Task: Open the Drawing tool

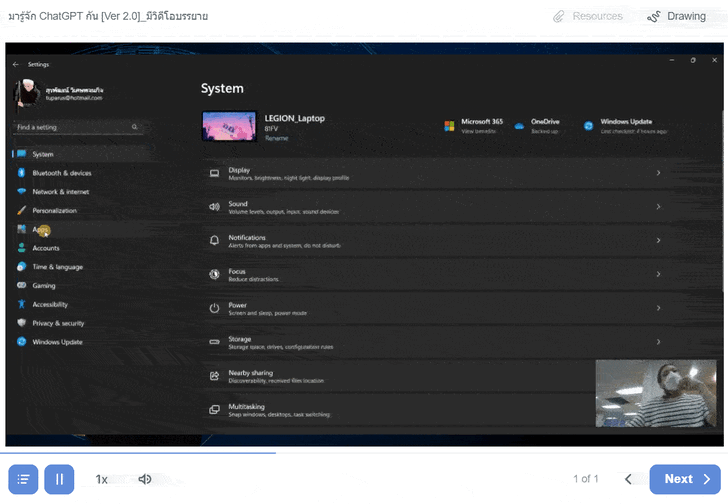Action: click(x=676, y=16)
